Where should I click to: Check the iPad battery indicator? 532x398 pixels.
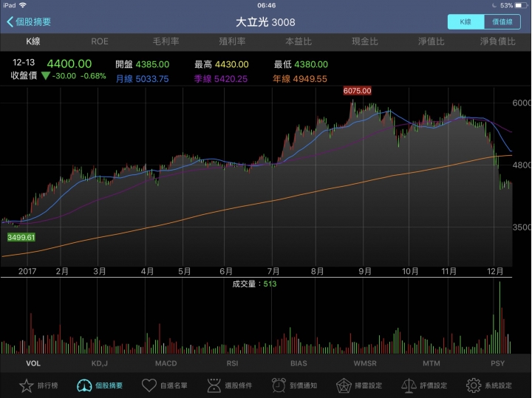point(519,5)
